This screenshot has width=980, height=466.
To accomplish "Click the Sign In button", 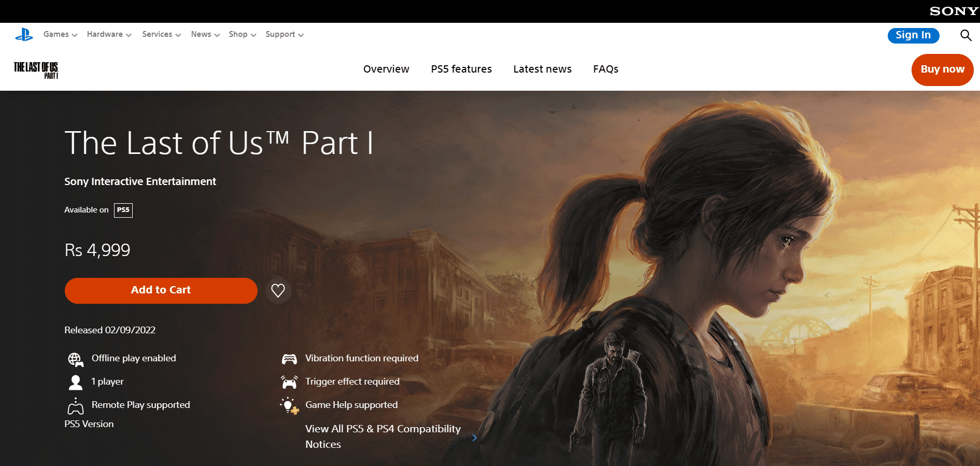I will pos(913,35).
